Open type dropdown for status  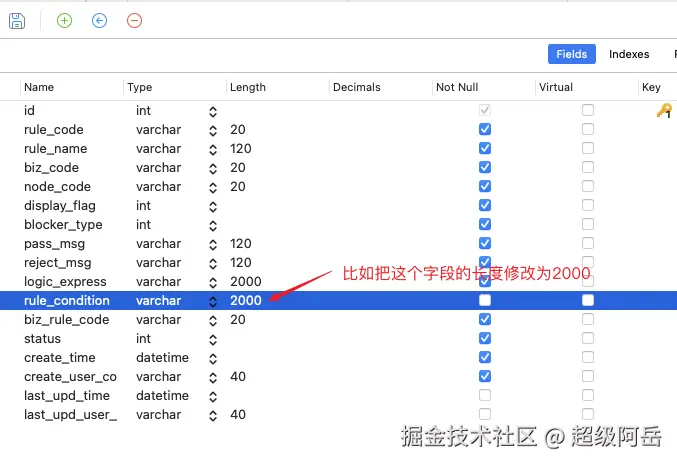[x=213, y=340]
